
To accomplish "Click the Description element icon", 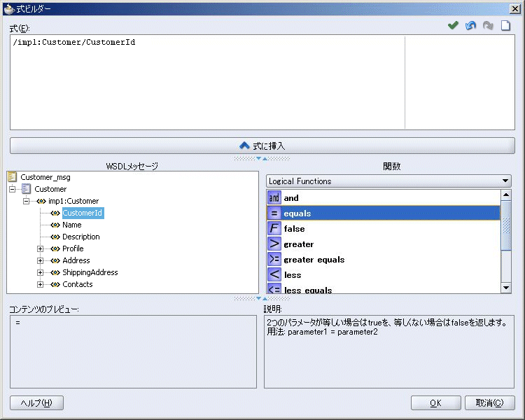I will pyautogui.click(x=55, y=237).
